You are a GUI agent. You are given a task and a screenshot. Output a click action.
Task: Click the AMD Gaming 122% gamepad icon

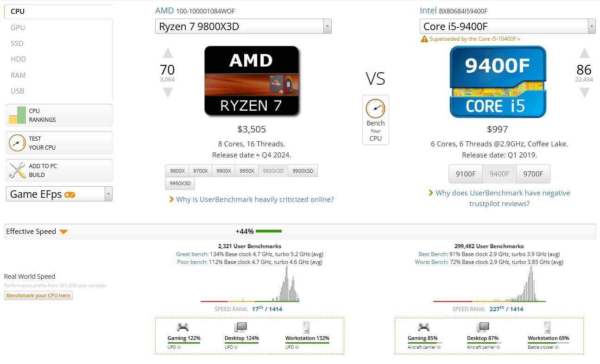tap(183, 327)
